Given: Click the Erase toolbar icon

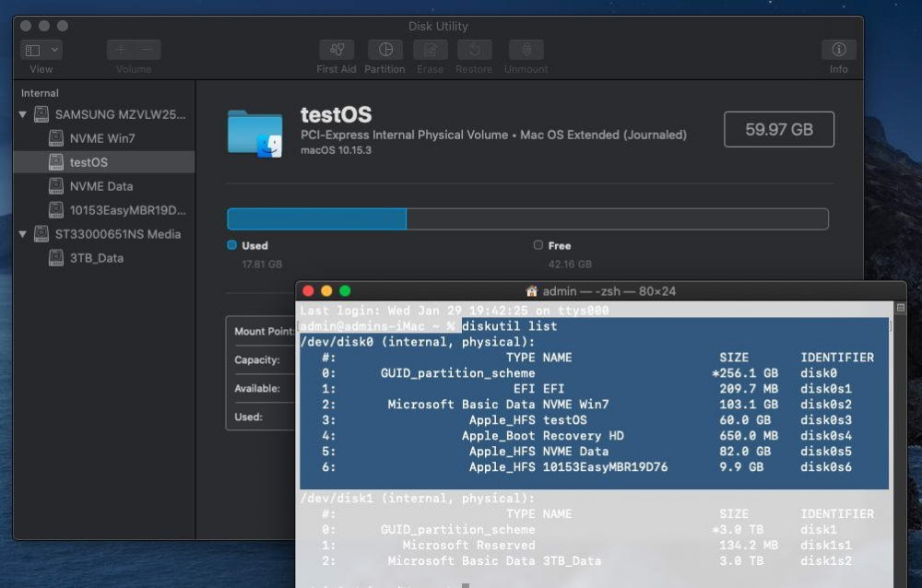Looking at the screenshot, I should point(431,50).
